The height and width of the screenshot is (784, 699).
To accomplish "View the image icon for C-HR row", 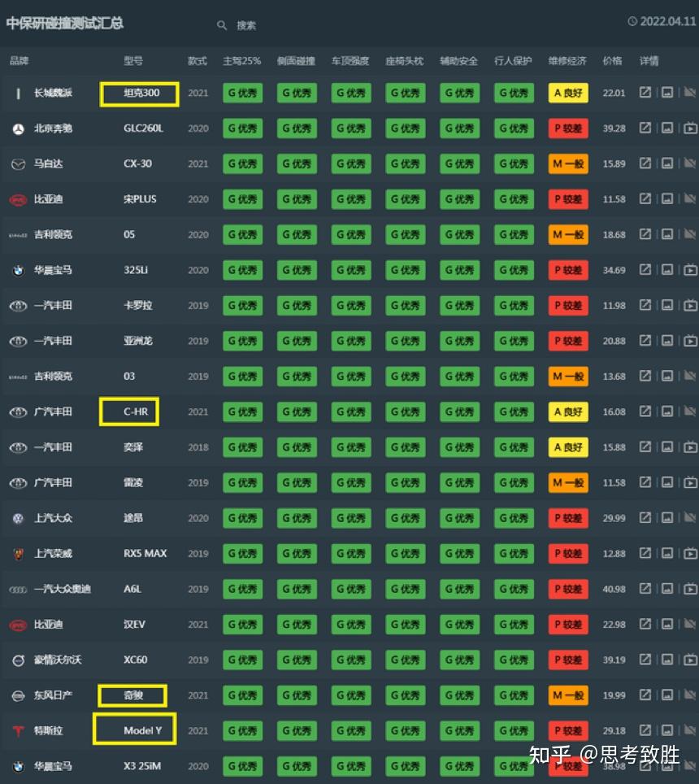I will [x=667, y=412].
